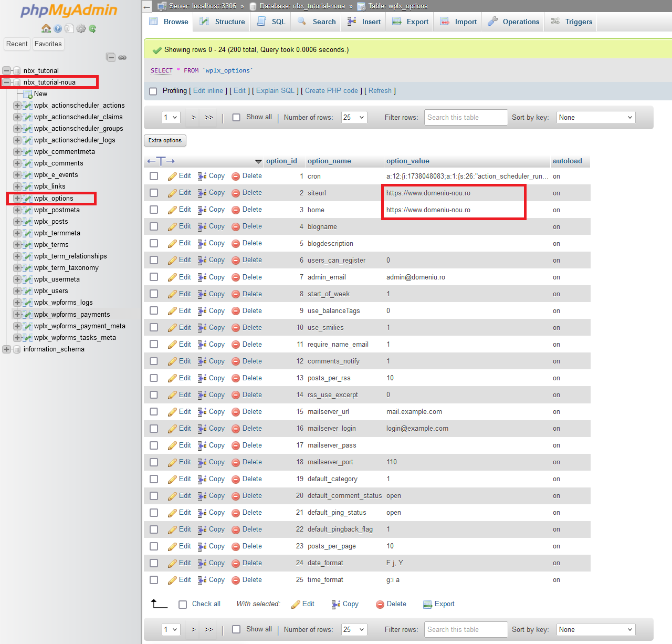The width and height of the screenshot is (672, 644).
Task: Select the checkbox for date_format row
Action: coord(154,563)
